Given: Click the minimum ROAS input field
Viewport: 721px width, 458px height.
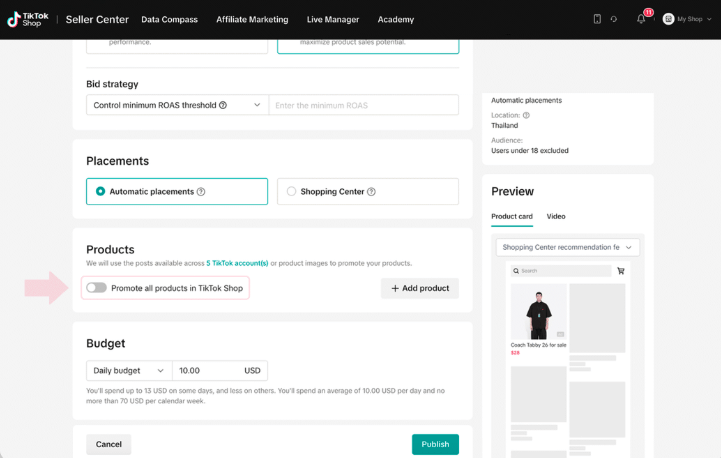Looking at the screenshot, I should (363, 105).
